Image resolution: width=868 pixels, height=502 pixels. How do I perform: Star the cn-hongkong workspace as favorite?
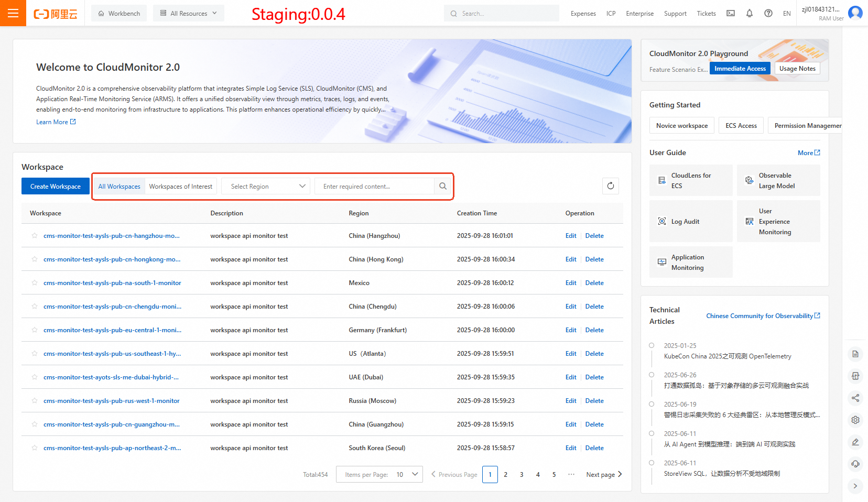click(35, 259)
